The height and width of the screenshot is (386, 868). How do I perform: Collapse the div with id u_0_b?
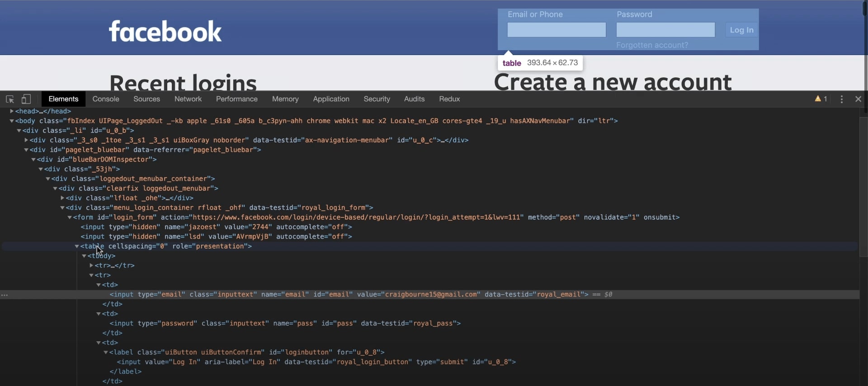click(x=19, y=131)
